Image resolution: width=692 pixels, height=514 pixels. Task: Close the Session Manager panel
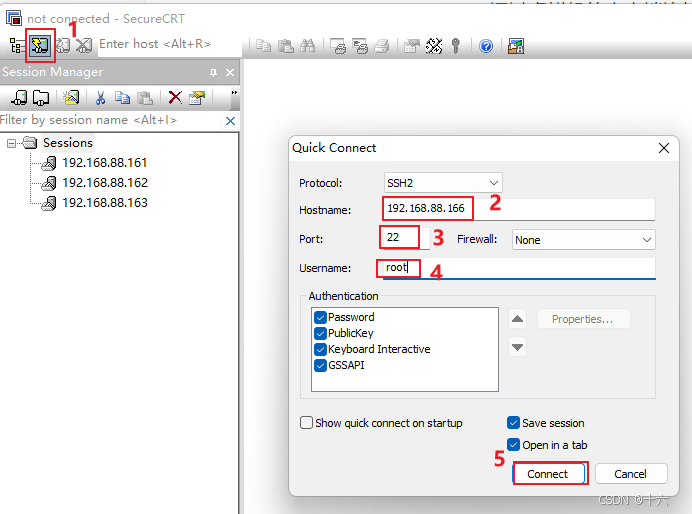pos(230,72)
